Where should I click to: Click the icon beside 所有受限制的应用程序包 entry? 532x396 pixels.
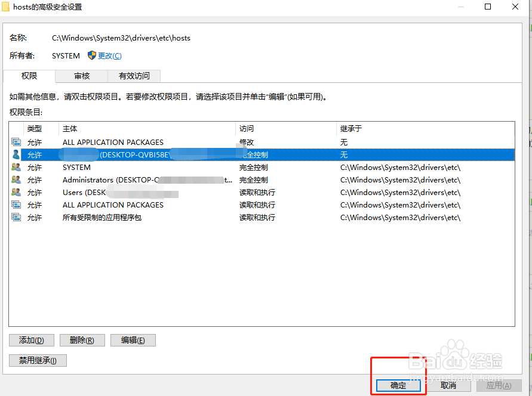click(x=16, y=217)
